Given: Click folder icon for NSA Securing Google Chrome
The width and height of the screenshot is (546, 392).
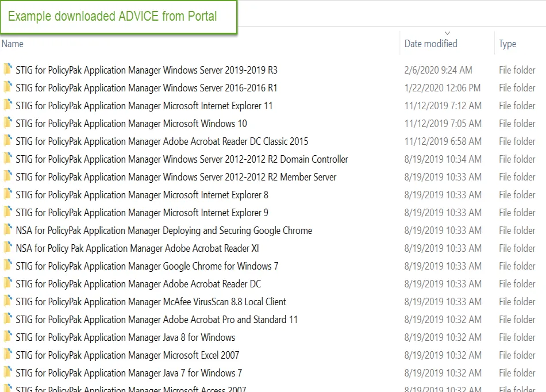Looking at the screenshot, I should 7,230.
